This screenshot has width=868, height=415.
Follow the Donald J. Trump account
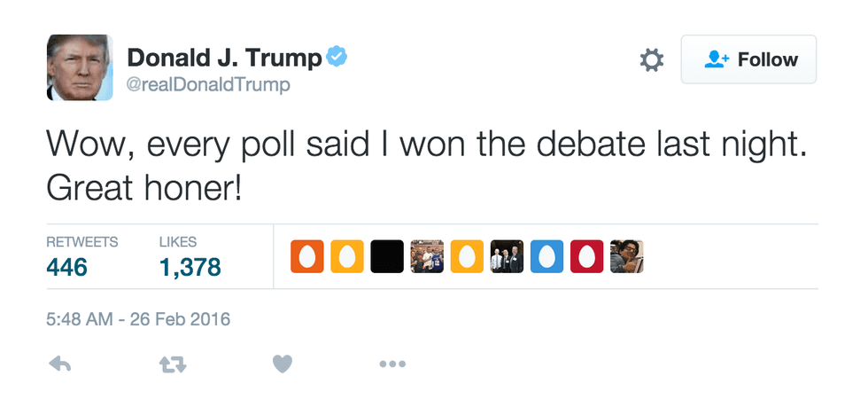748,60
